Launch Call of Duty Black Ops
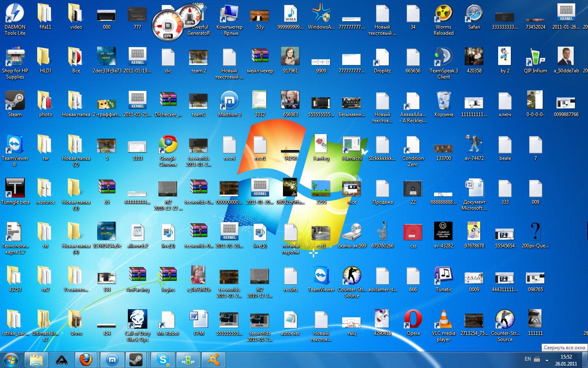This screenshot has height=368, width=588. [x=138, y=325]
